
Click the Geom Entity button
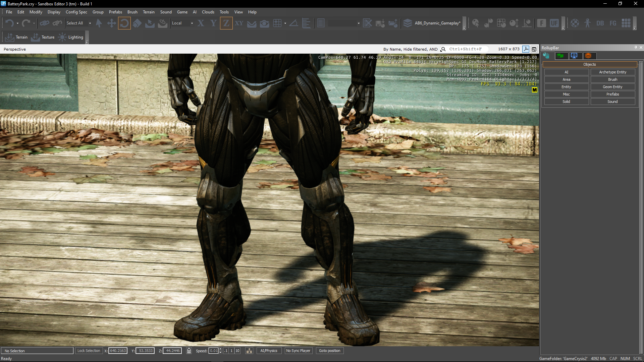pos(612,87)
